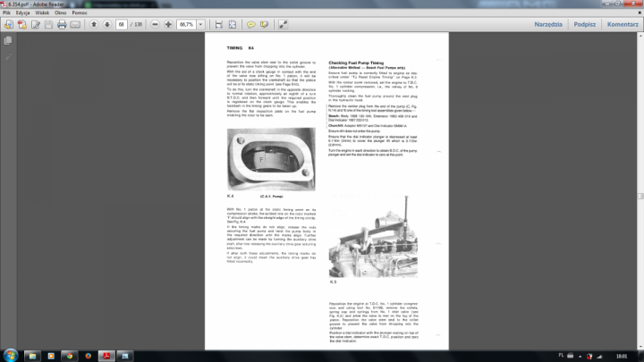This screenshot has height=362, width=644.
Task: Zoom in with plus button
Action: tap(165, 24)
